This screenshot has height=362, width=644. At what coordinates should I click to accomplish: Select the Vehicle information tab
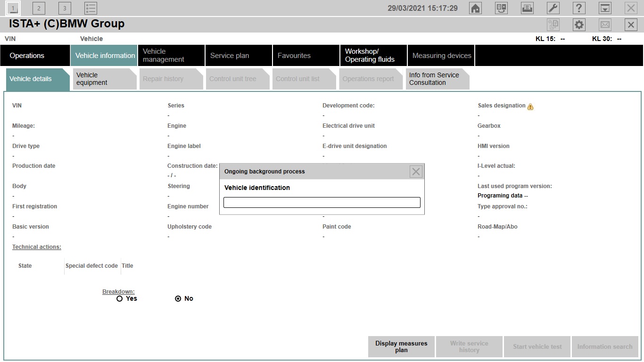point(104,56)
